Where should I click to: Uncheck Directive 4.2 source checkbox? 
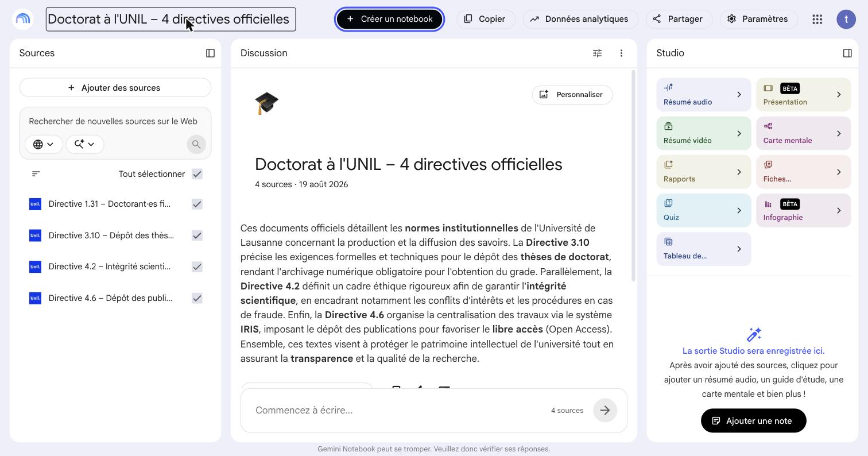[x=197, y=266]
